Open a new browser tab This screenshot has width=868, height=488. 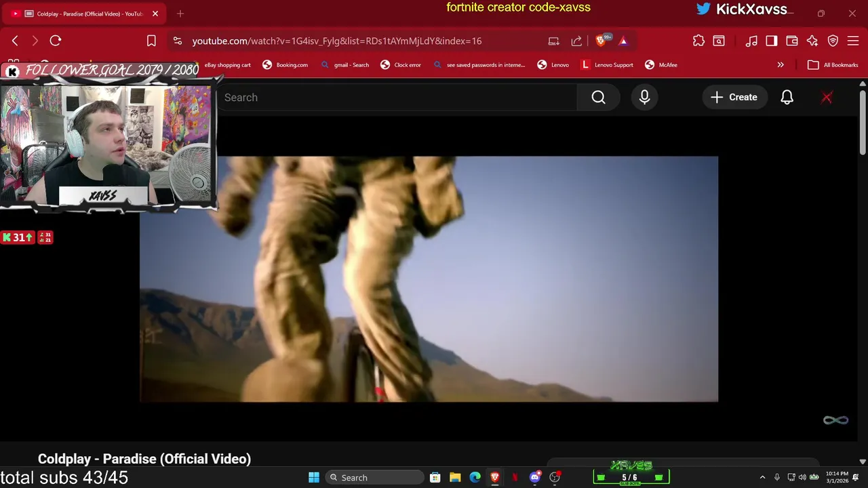[x=180, y=14]
